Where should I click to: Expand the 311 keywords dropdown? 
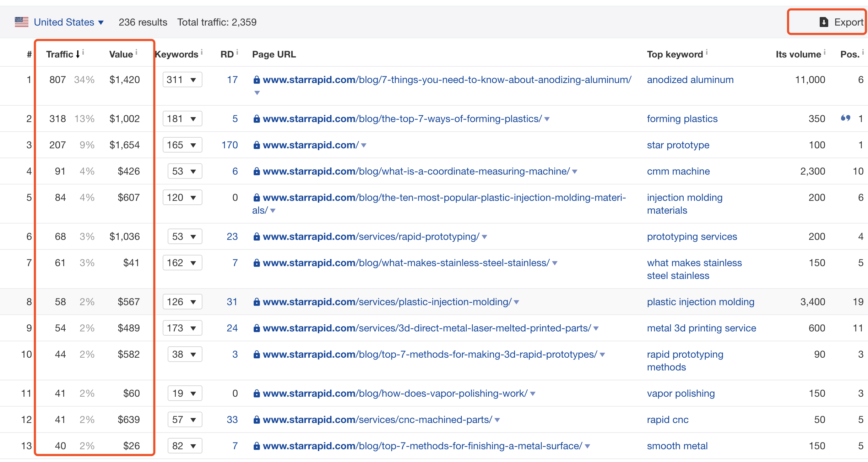click(x=182, y=80)
